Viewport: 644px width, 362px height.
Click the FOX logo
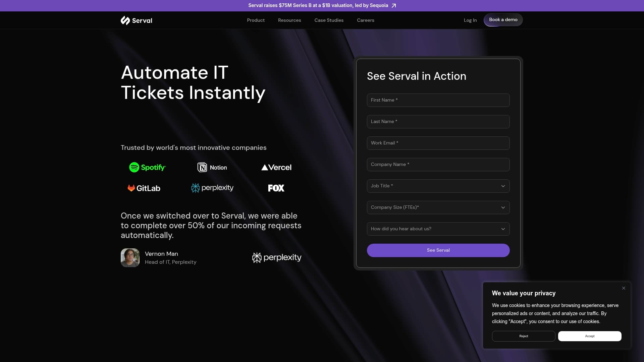(276, 188)
